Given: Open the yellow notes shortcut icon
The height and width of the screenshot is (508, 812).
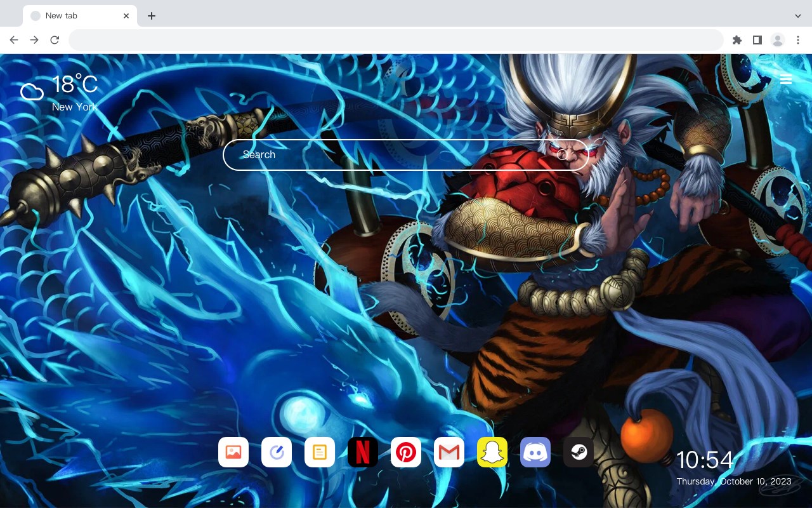Looking at the screenshot, I should pyautogui.click(x=320, y=452).
